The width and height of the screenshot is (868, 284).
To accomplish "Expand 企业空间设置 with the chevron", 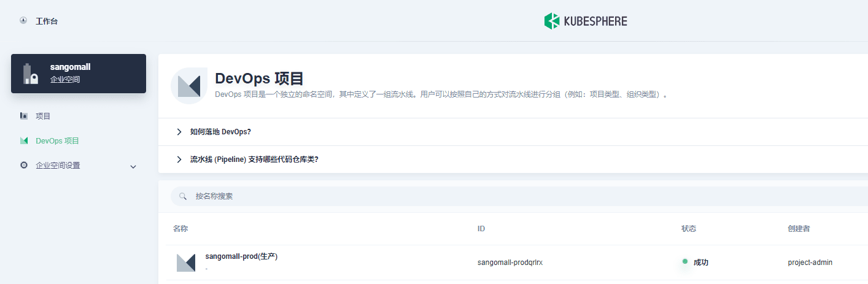I will pos(133,166).
